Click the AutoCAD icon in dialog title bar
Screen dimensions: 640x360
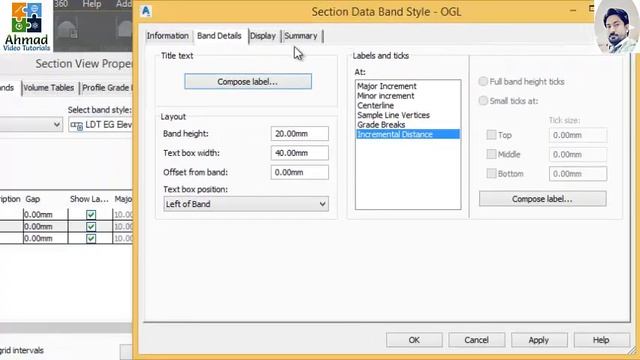click(146, 11)
